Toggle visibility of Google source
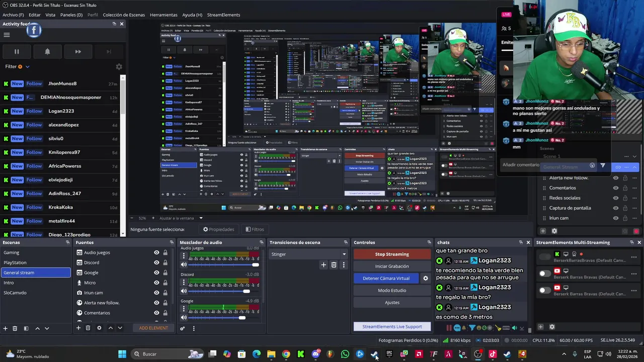The image size is (644, 362). click(x=156, y=273)
